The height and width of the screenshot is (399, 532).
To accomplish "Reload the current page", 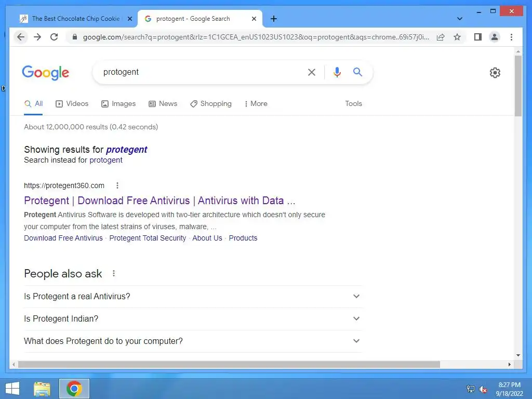I will coord(54,37).
